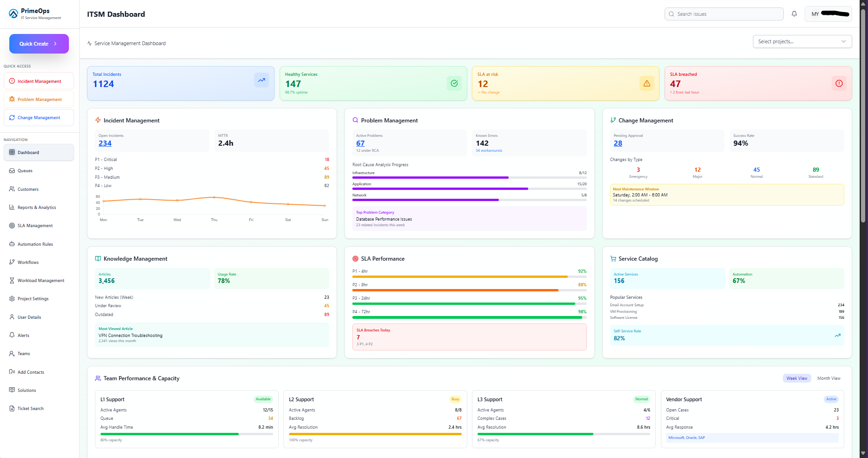Click the notifications bell icon
Viewport: 868px width, 458px height.
coord(794,14)
